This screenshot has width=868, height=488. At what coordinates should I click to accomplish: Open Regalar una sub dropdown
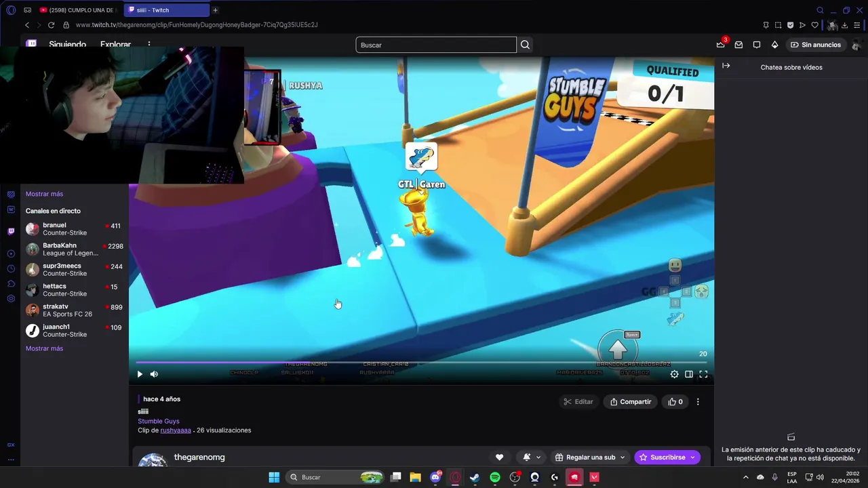[x=590, y=457]
